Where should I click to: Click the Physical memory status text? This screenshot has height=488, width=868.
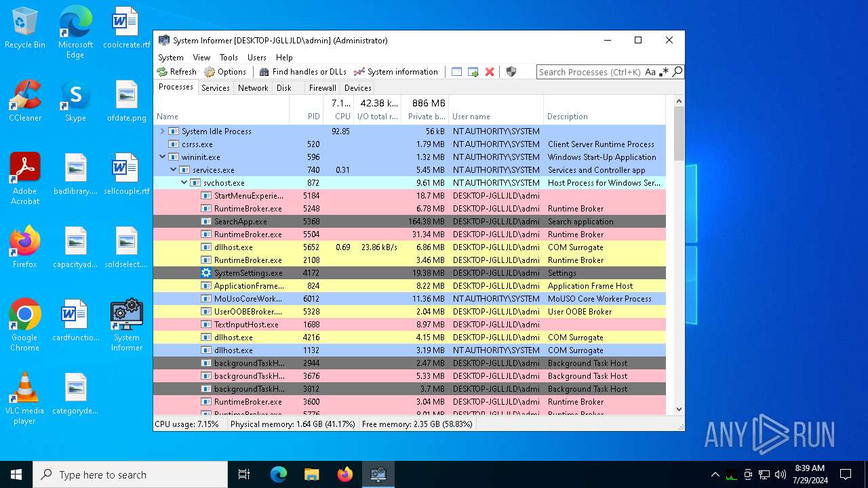point(293,424)
